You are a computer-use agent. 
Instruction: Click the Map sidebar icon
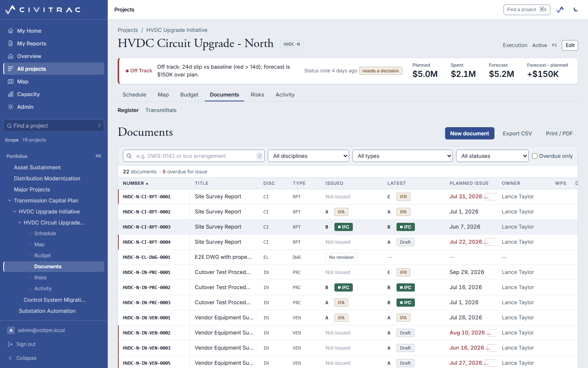point(11,81)
